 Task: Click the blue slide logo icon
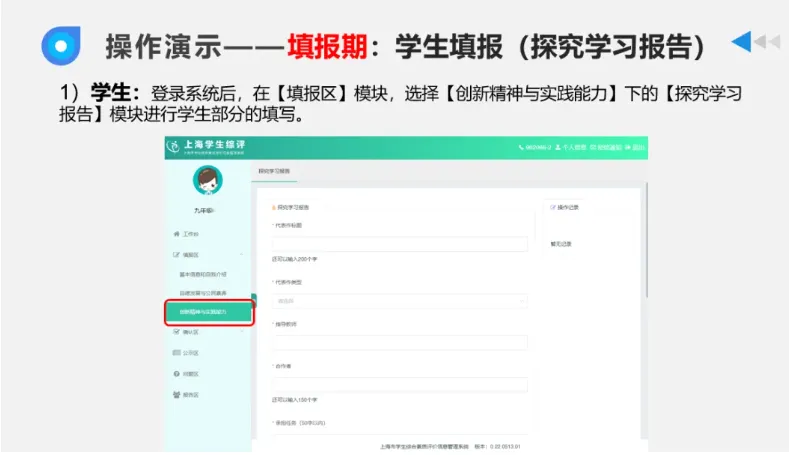(x=61, y=46)
